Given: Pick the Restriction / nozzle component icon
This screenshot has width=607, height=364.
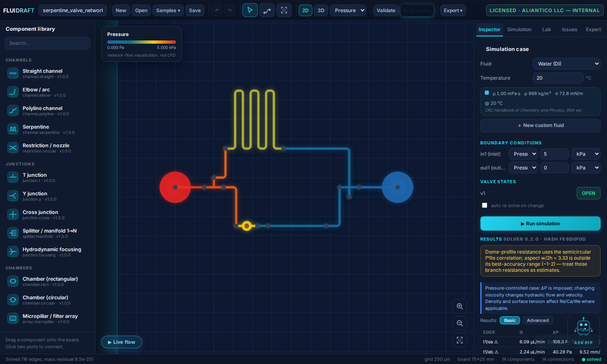Looking at the screenshot, I should pyautogui.click(x=13, y=148).
